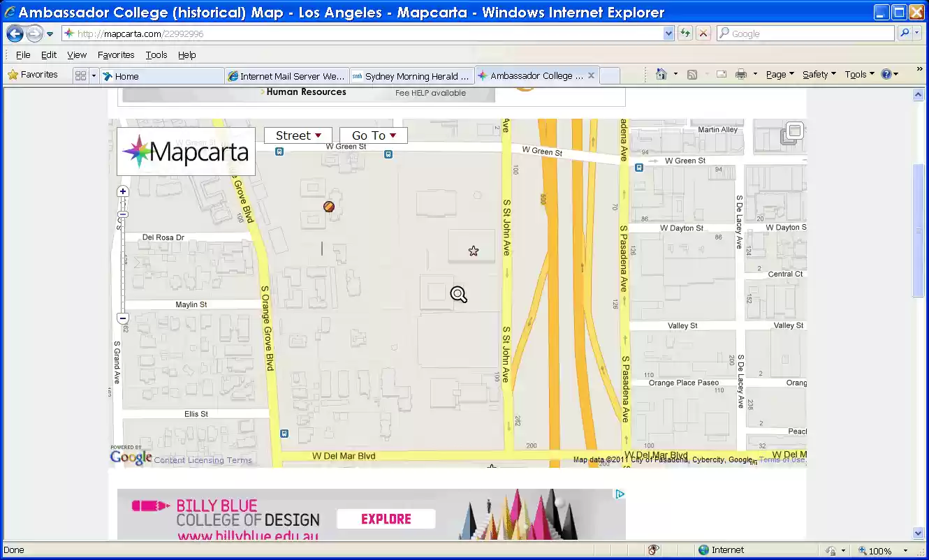Zoom in with the map plus button
This screenshot has height=560, width=929.
(x=123, y=191)
